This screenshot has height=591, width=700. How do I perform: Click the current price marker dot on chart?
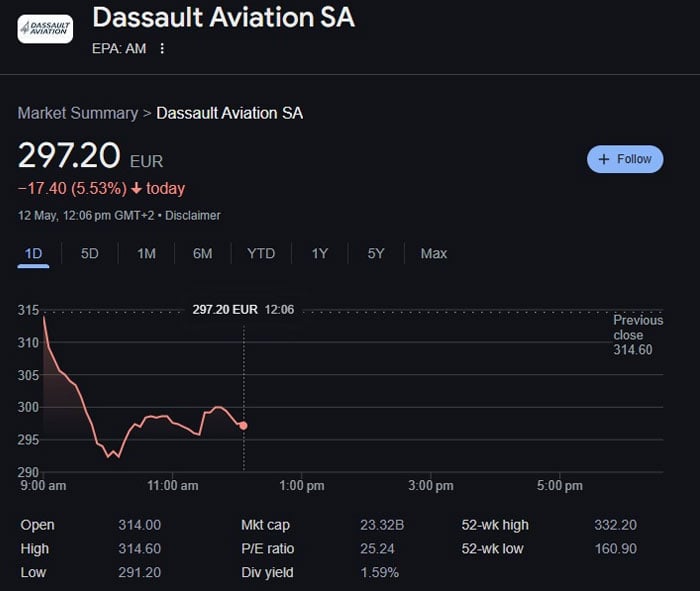(x=243, y=426)
